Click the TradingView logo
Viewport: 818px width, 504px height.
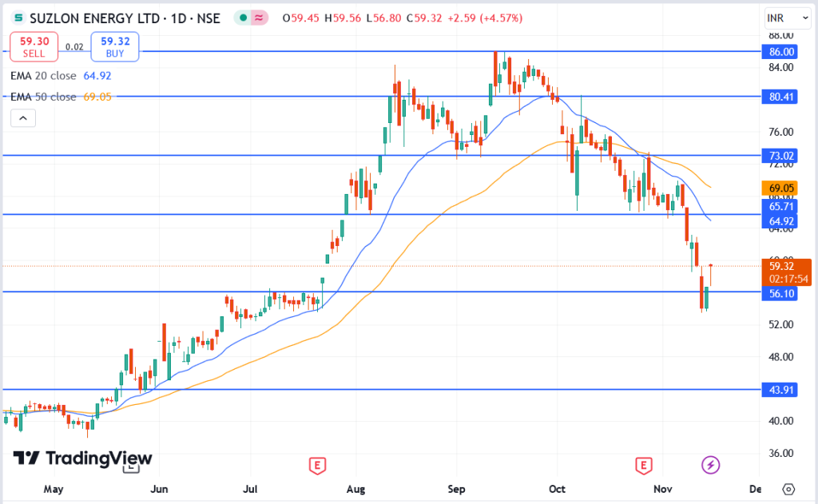(x=82, y=458)
